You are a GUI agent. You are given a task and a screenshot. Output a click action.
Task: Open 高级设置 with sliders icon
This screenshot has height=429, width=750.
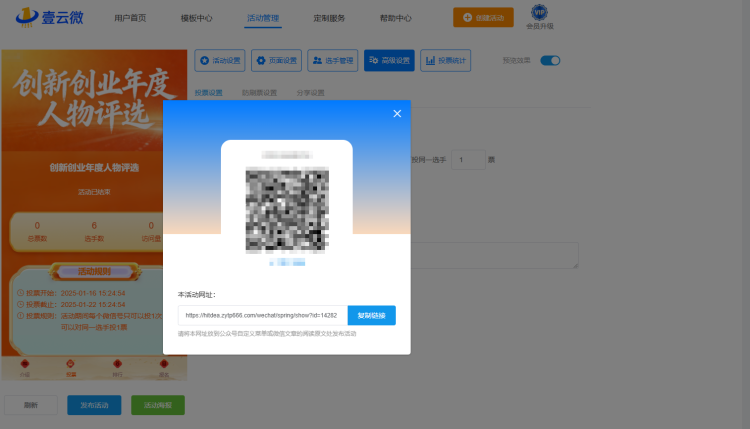(x=389, y=60)
